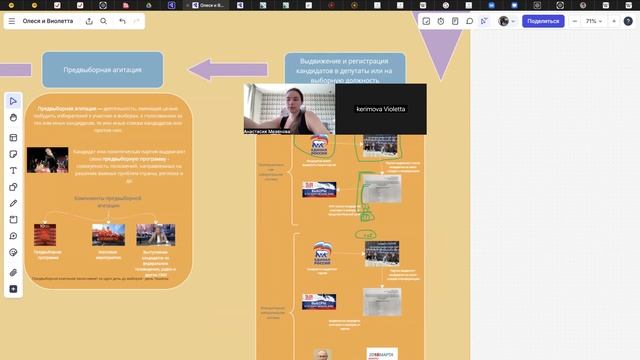This screenshot has height=360, width=640.
Task: Select the concert image in left panel
Action: click(x=48, y=160)
